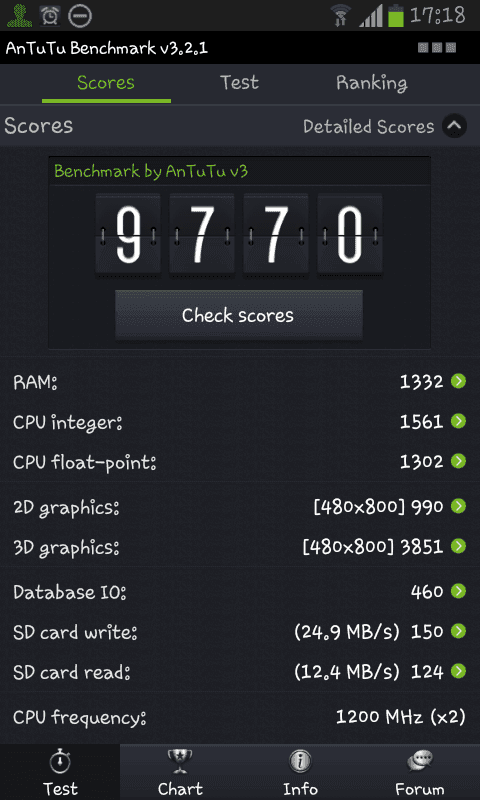Tap the 9770 flip score counter
Image resolution: width=480 pixels, height=800 pixels.
click(239, 236)
